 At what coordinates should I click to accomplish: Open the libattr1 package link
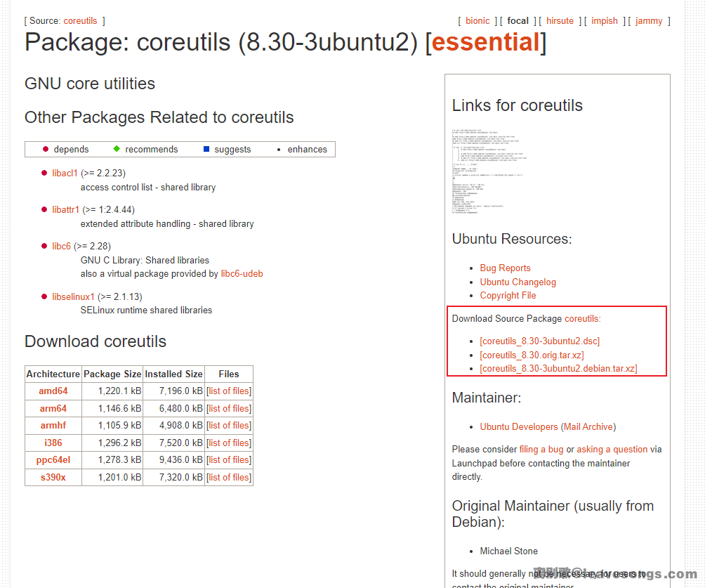[65, 209]
